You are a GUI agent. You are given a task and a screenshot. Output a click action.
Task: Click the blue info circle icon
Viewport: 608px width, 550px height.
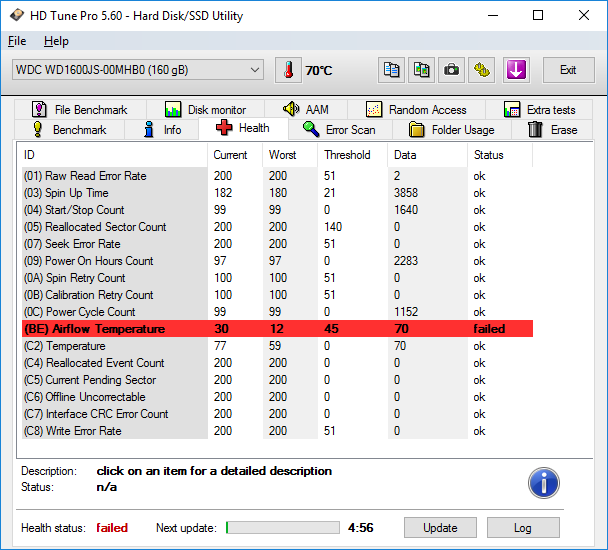point(544,483)
